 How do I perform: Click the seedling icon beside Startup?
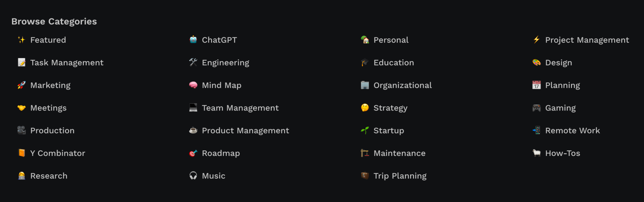[x=364, y=130]
